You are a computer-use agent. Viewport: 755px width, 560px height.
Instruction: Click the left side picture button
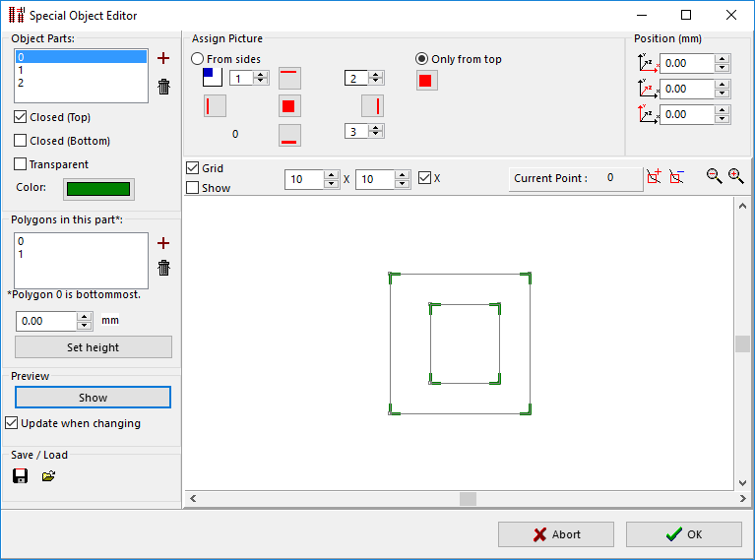[x=215, y=106]
